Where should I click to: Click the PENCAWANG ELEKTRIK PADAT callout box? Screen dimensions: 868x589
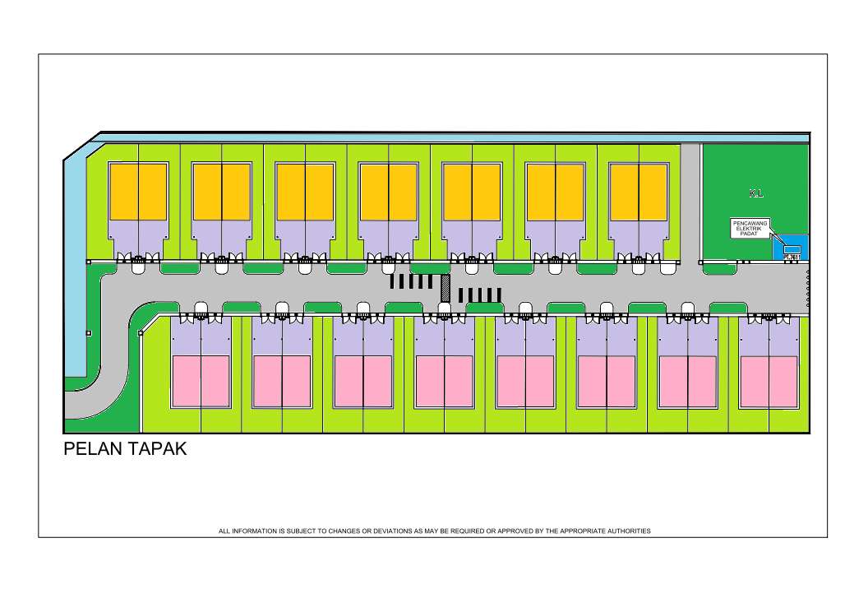point(750,229)
